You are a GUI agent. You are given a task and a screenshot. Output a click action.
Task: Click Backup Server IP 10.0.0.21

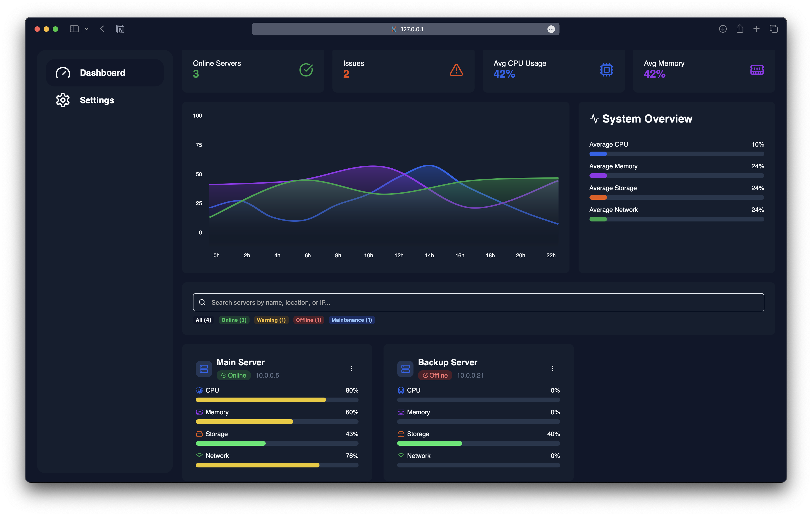tap(470, 375)
